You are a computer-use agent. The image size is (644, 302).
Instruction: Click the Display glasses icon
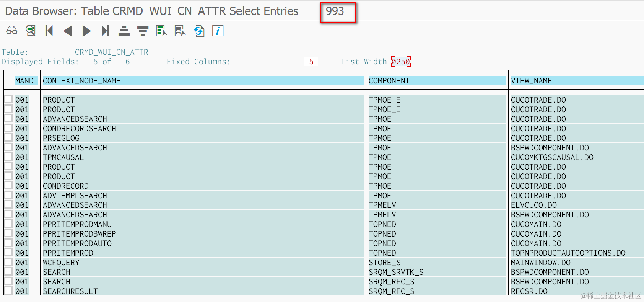11,31
